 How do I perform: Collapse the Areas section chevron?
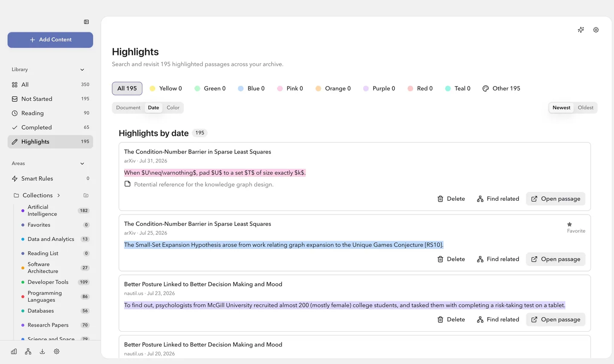click(x=82, y=164)
